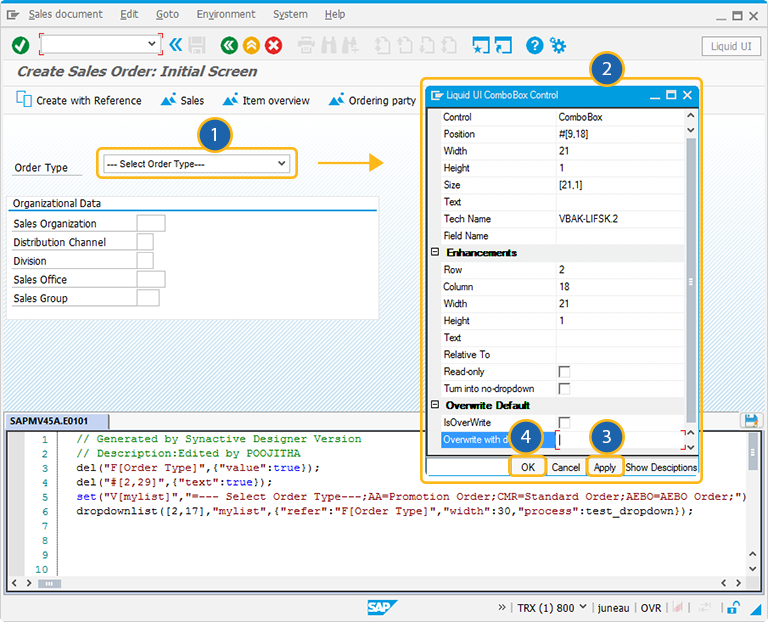Click the green Enter checkmark icon
Viewport: 768px width, 622px height.
point(21,46)
